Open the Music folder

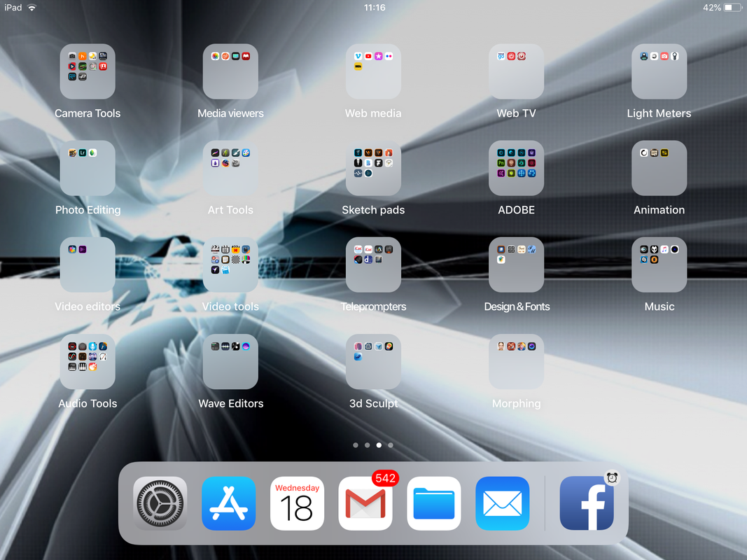tap(659, 265)
